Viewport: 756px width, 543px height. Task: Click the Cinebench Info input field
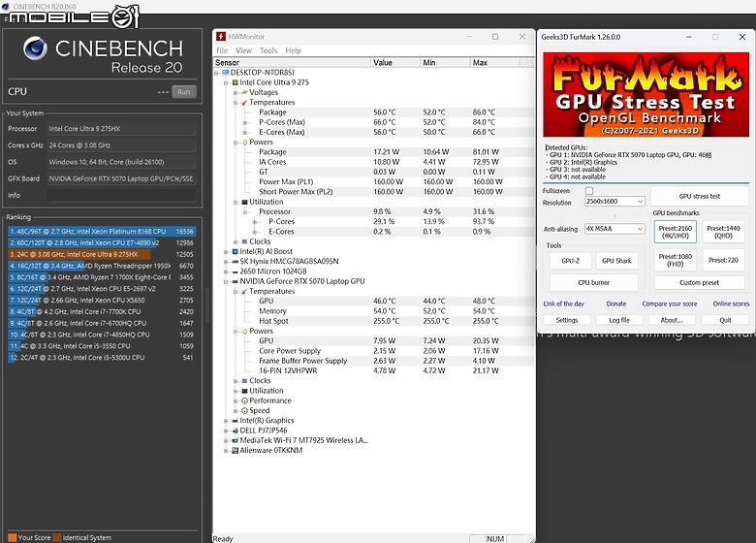tap(121, 195)
